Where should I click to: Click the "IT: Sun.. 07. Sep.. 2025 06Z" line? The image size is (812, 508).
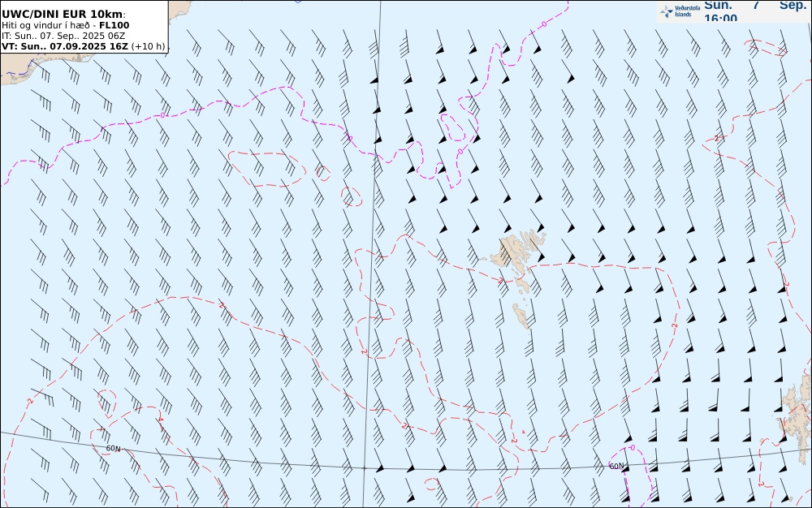[63, 36]
